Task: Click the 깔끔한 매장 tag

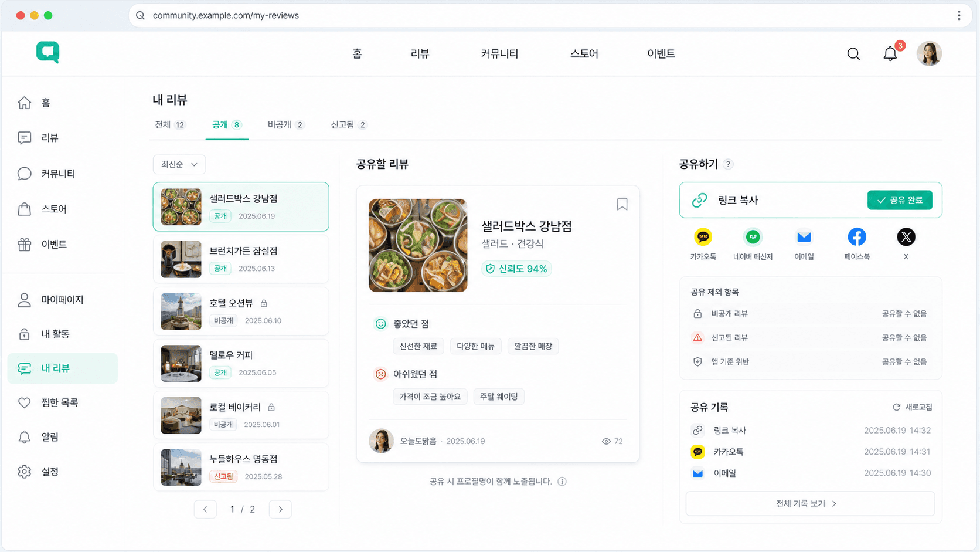Action: [x=533, y=347]
